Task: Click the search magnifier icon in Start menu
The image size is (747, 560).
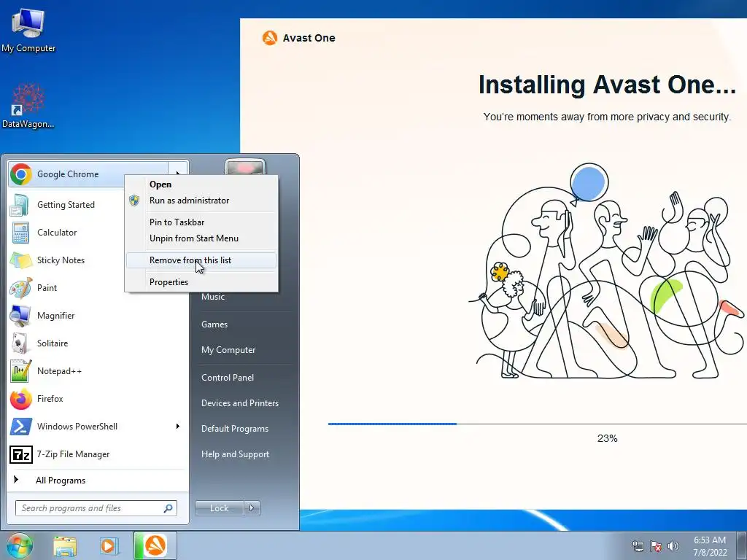Action: (169, 508)
